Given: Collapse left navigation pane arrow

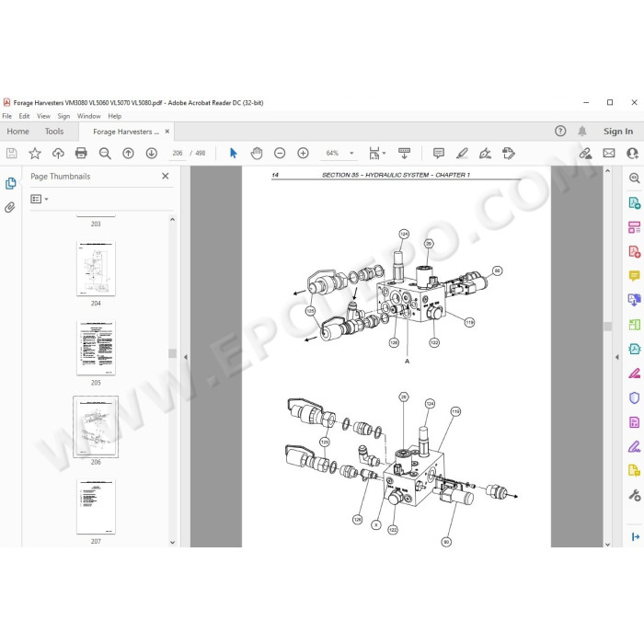Looking at the screenshot, I should [x=185, y=357].
